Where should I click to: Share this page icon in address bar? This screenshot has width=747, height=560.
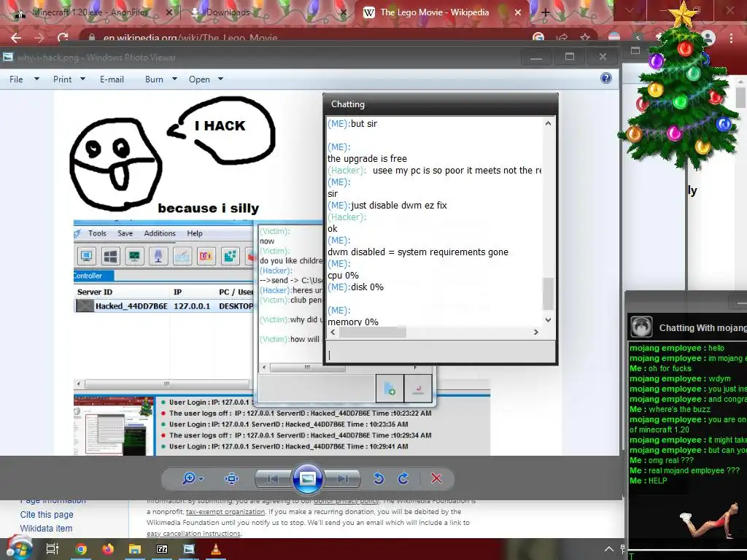pyautogui.click(x=562, y=38)
